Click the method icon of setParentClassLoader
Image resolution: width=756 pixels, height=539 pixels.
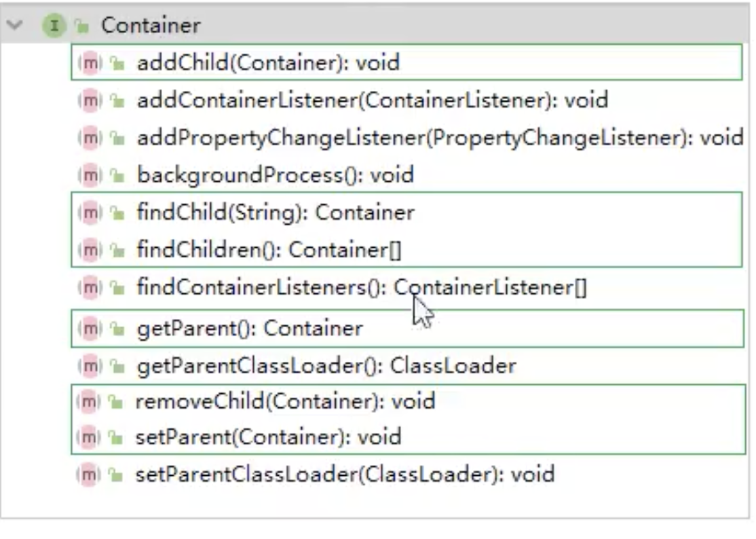coord(89,475)
